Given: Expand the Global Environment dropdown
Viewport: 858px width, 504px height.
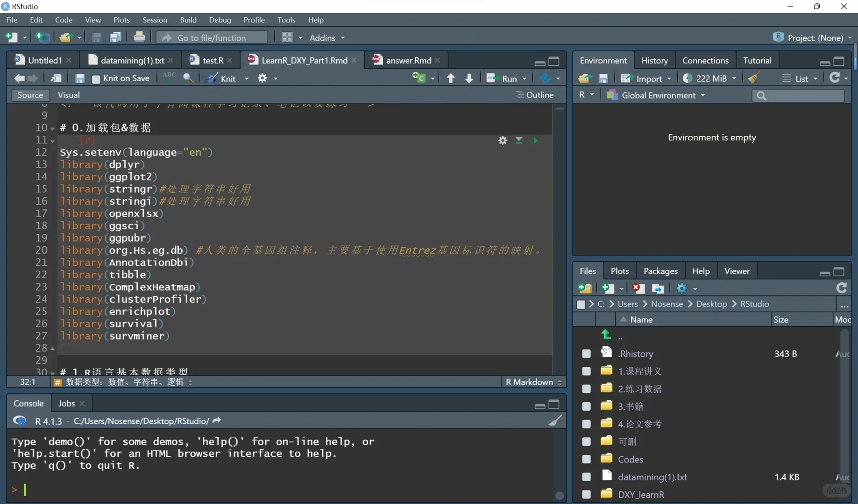Looking at the screenshot, I should (658, 95).
